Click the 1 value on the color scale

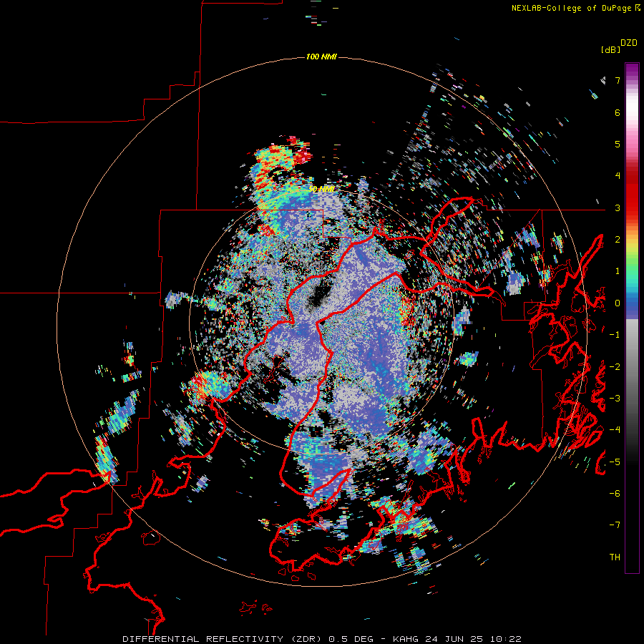pos(618,271)
